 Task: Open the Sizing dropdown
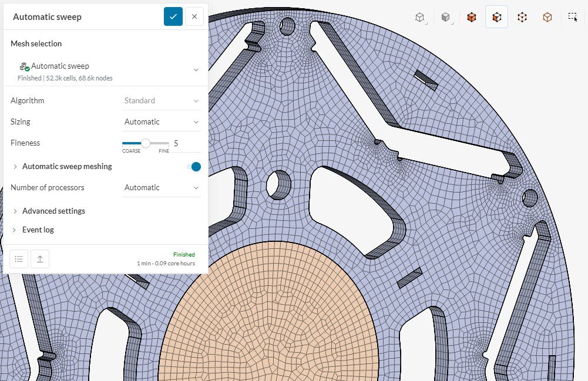[x=162, y=122]
